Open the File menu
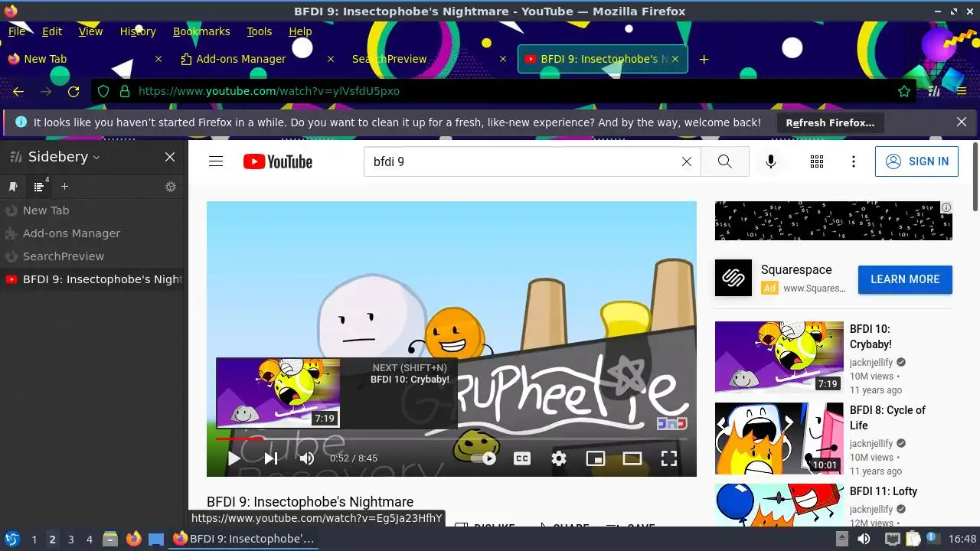The width and height of the screenshot is (980, 551). coord(17,31)
